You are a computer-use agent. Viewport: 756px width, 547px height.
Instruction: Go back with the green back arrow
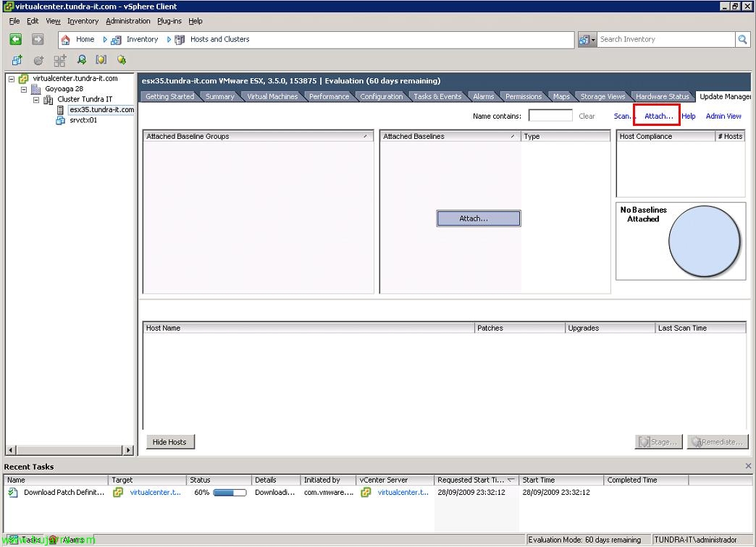[x=16, y=40]
